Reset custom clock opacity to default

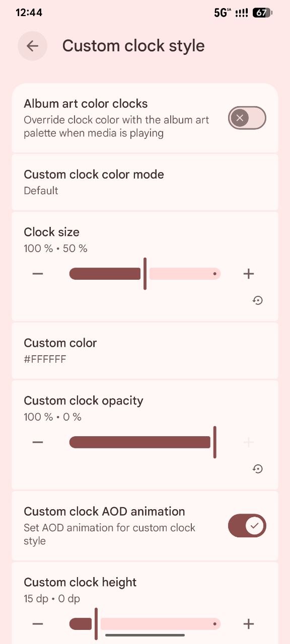(258, 469)
